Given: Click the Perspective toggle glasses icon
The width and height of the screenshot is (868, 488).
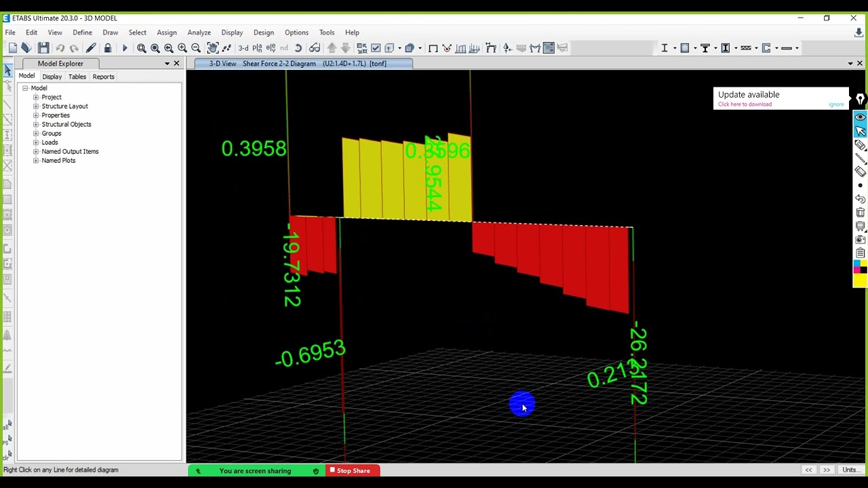Looking at the screenshot, I should pyautogui.click(x=315, y=48).
